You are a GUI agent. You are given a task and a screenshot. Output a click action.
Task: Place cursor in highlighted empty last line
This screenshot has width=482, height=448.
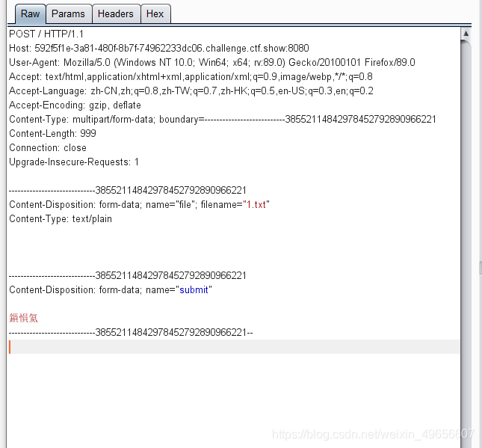click(234, 347)
